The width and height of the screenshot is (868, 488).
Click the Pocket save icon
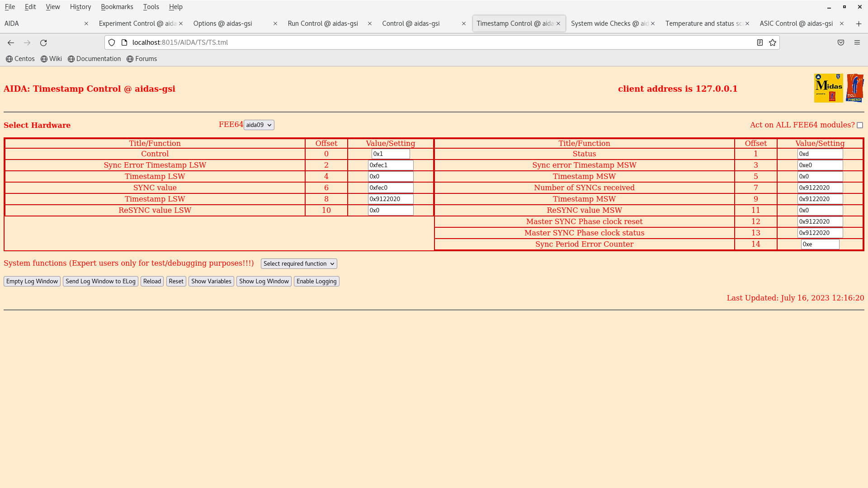(841, 42)
